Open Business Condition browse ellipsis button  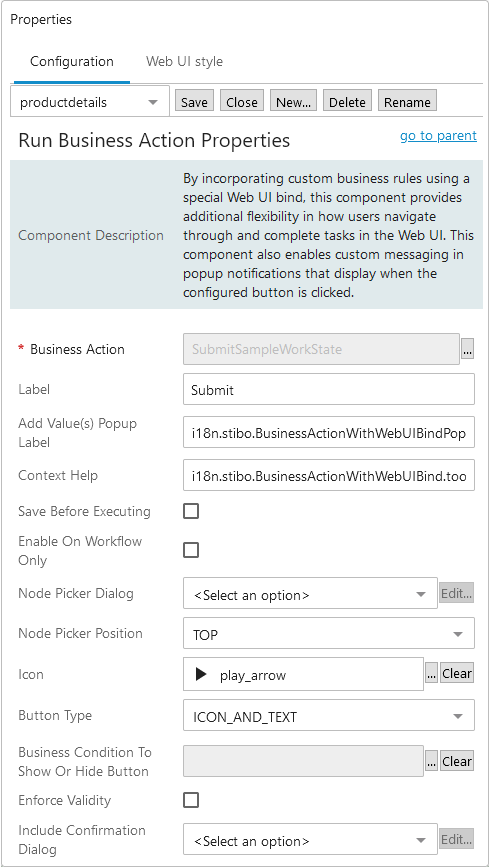pos(431,762)
